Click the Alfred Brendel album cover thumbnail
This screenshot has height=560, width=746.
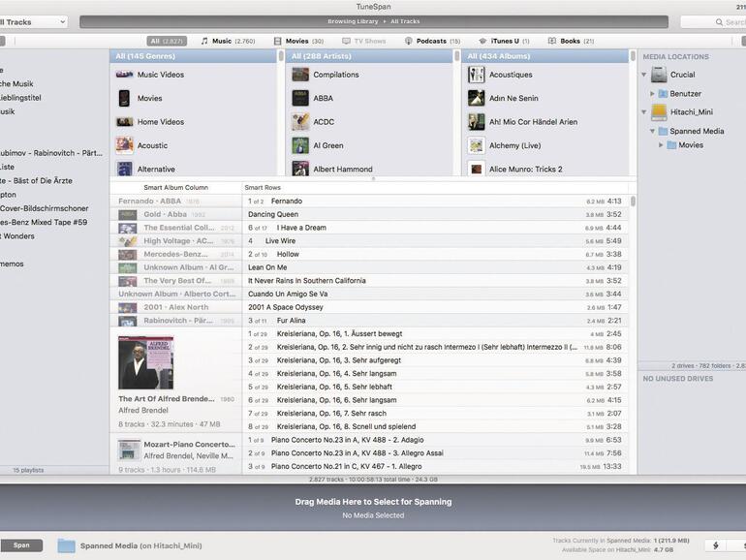[146, 362]
